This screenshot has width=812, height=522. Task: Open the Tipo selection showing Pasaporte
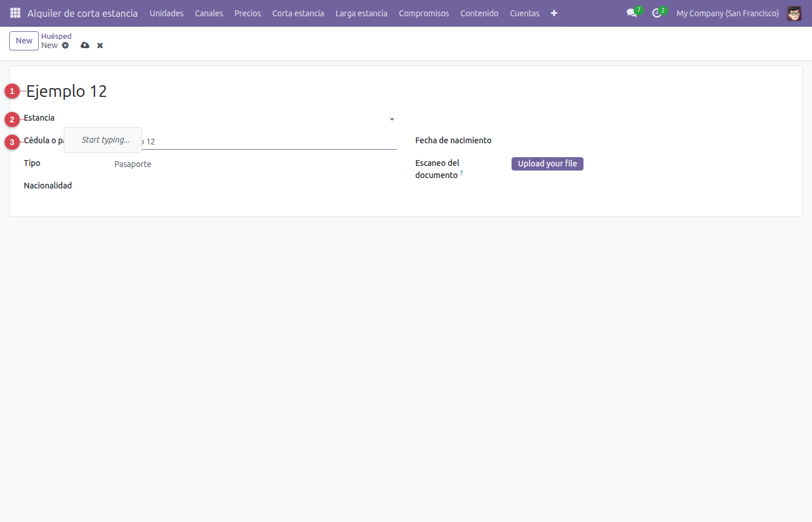pyautogui.click(x=255, y=164)
